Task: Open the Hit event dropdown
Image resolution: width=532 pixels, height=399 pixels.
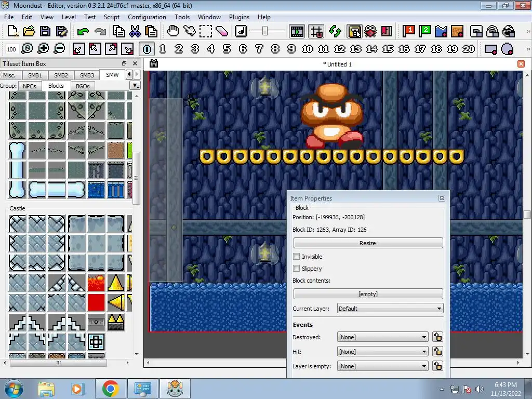Action: coord(383,352)
